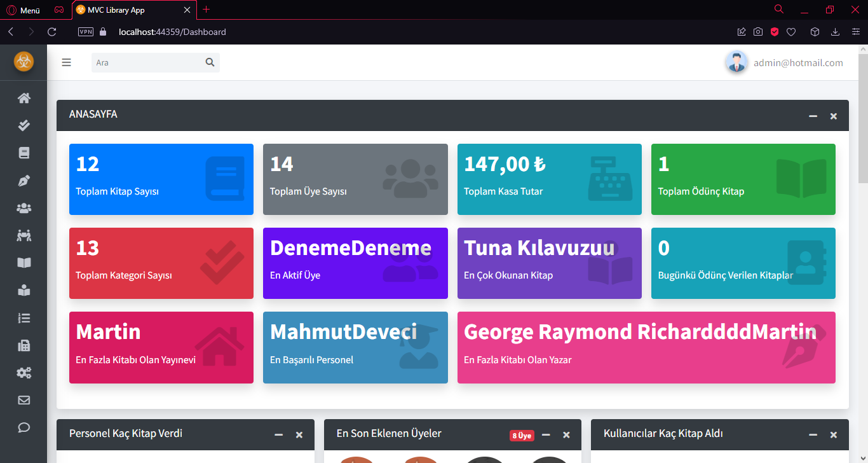This screenshot has width=868, height=463.
Task: Collapse Kullanıcılar Kaç Kitap Aldı panel
Action: pyautogui.click(x=813, y=434)
